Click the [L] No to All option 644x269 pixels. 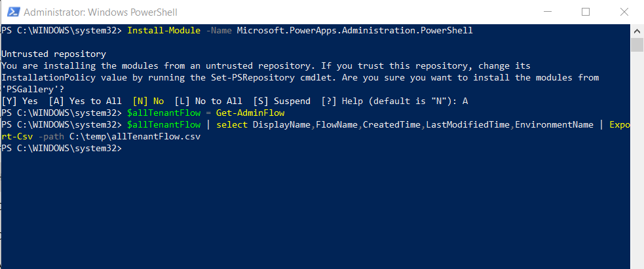(208, 101)
